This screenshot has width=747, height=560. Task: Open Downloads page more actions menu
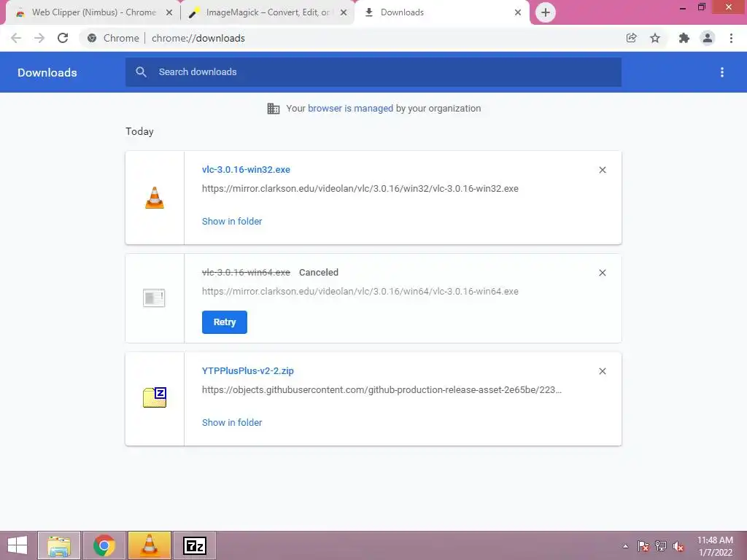pos(722,72)
